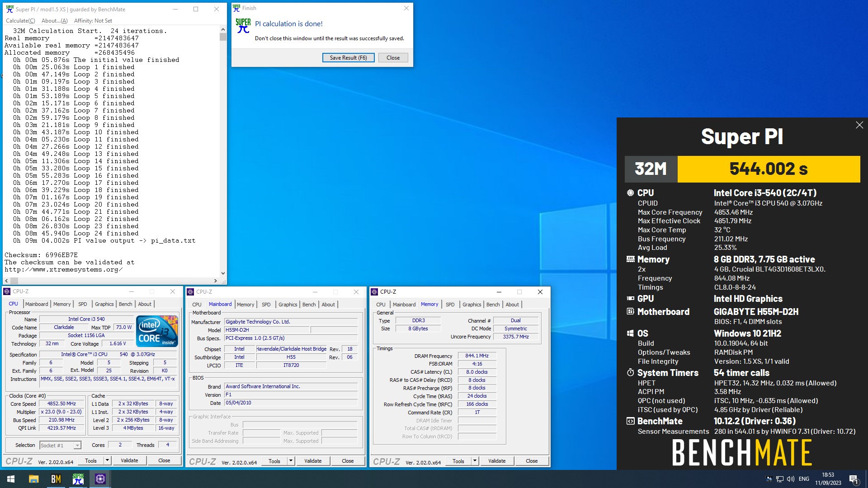Open BenchMate taskbar icon
Image resolution: width=868 pixels, height=488 pixels.
coord(56,479)
